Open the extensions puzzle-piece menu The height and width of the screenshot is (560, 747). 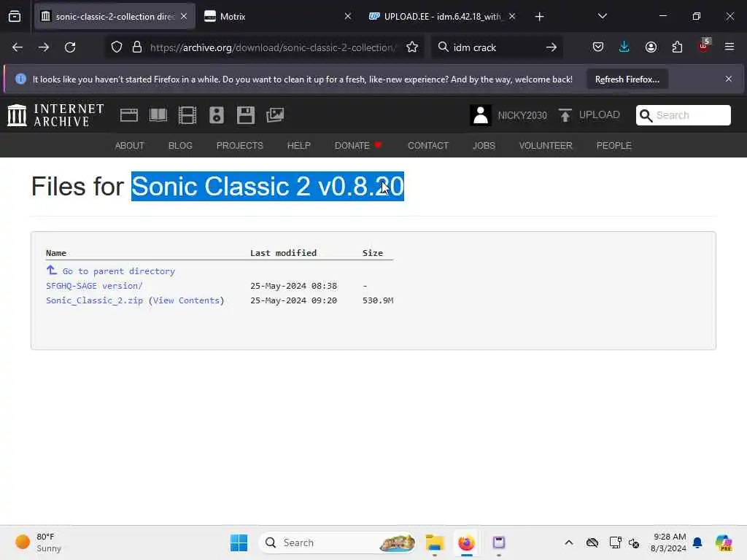coord(677,47)
